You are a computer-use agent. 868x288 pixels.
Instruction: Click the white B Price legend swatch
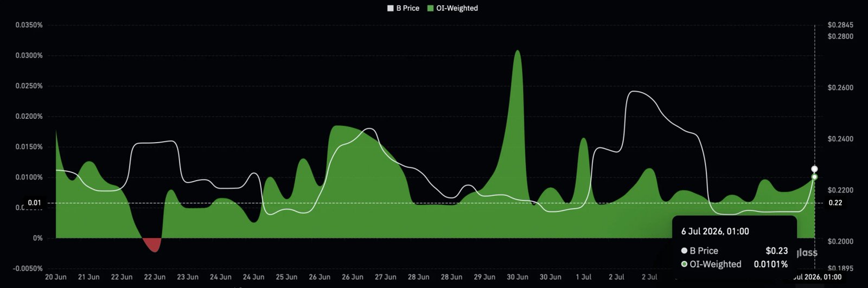[391, 8]
